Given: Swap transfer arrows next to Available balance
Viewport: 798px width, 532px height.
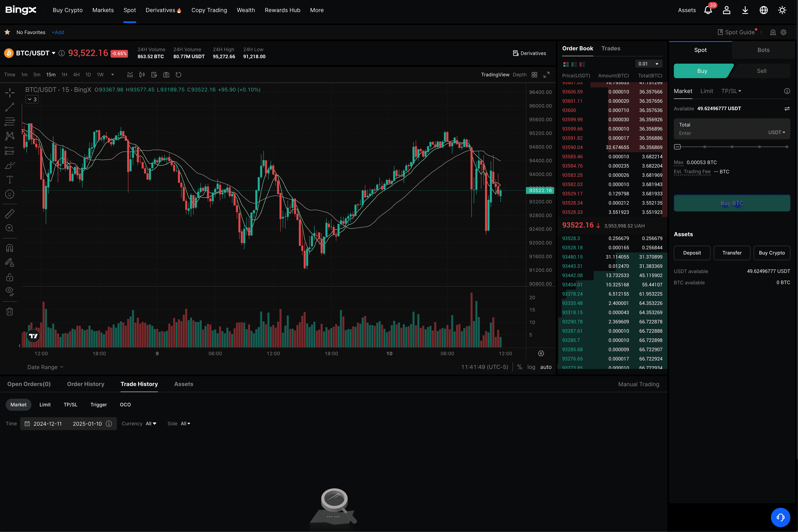Looking at the screenshot, I should [787, 109].
